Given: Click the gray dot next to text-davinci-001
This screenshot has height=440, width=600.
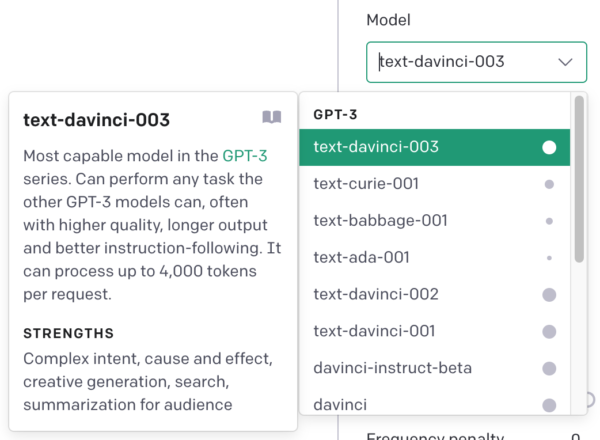Looking at the screenshot, I should (549, 332).
